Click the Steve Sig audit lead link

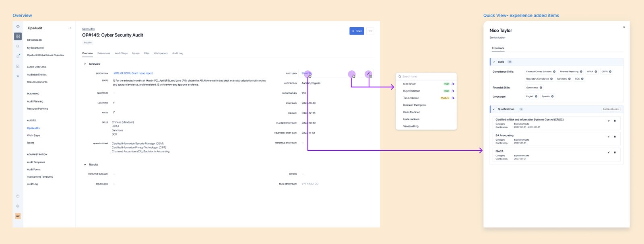pyautogui.click(x=307, y=74)
